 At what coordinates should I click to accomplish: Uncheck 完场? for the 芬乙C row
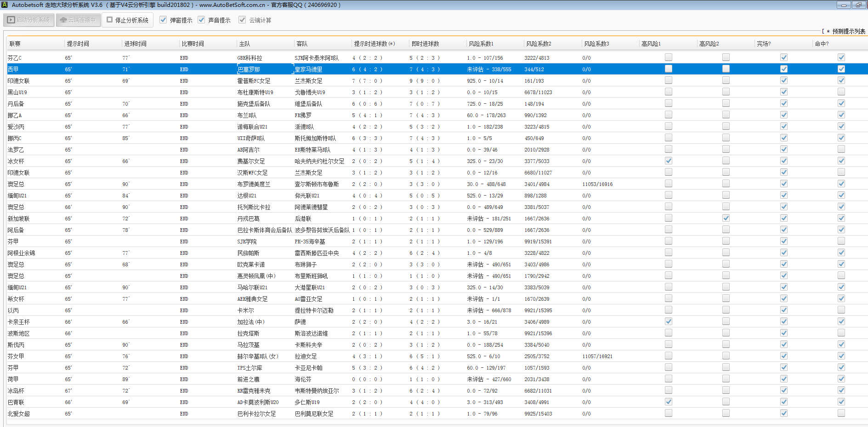(784, 58)
